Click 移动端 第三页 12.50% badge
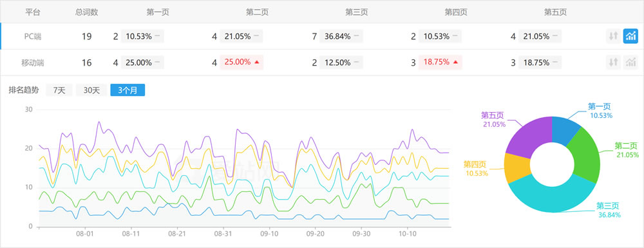 pos(341,62)
